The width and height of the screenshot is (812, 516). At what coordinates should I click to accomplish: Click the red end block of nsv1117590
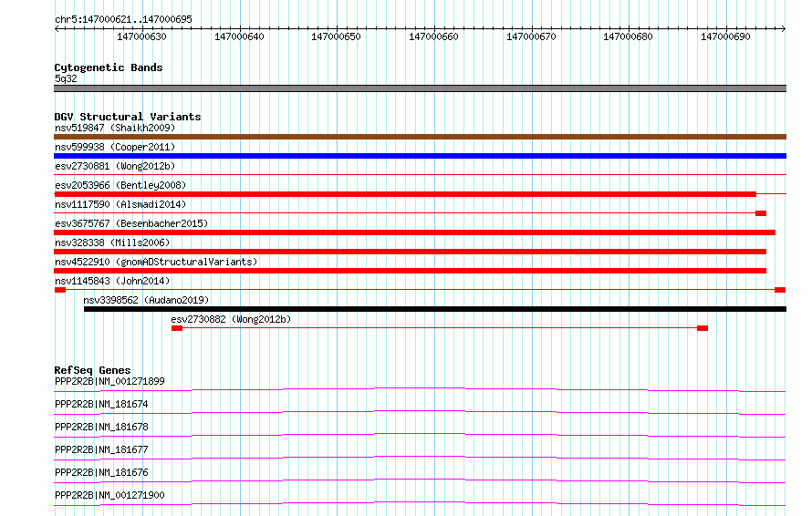click(x=761, y=213)
